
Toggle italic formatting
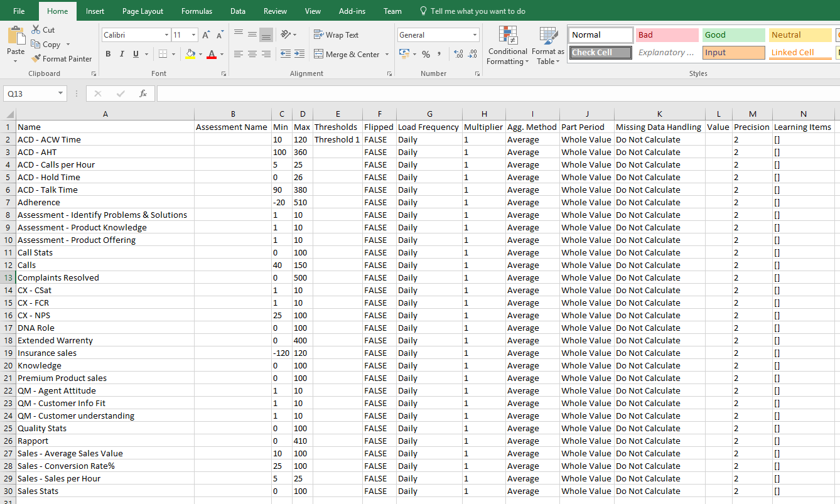point(122,55)
